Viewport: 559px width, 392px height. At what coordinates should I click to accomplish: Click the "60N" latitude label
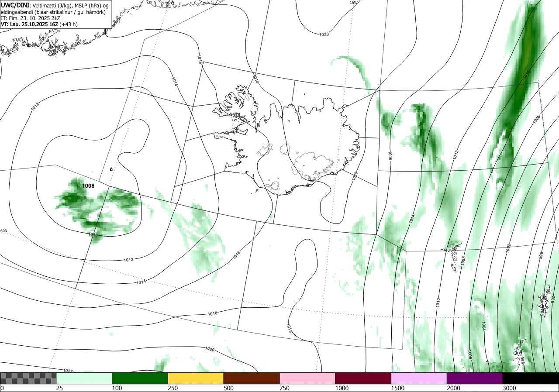3,231
